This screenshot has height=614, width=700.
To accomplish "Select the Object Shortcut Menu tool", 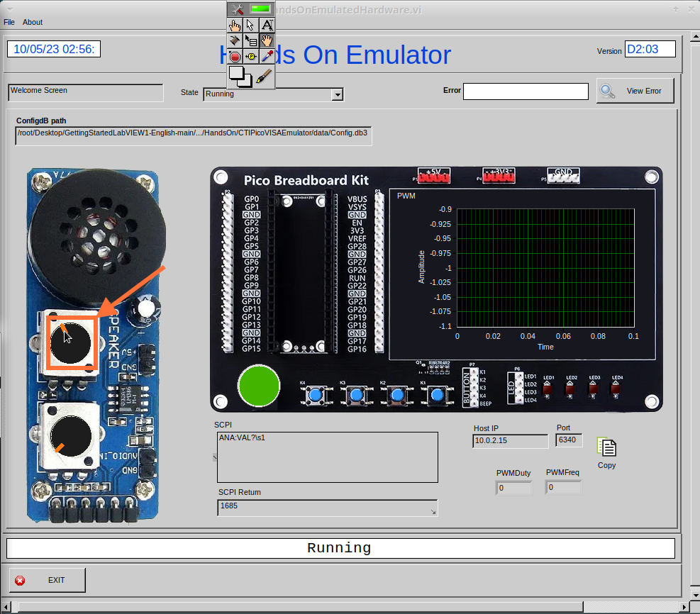I will tap(250, 40).
